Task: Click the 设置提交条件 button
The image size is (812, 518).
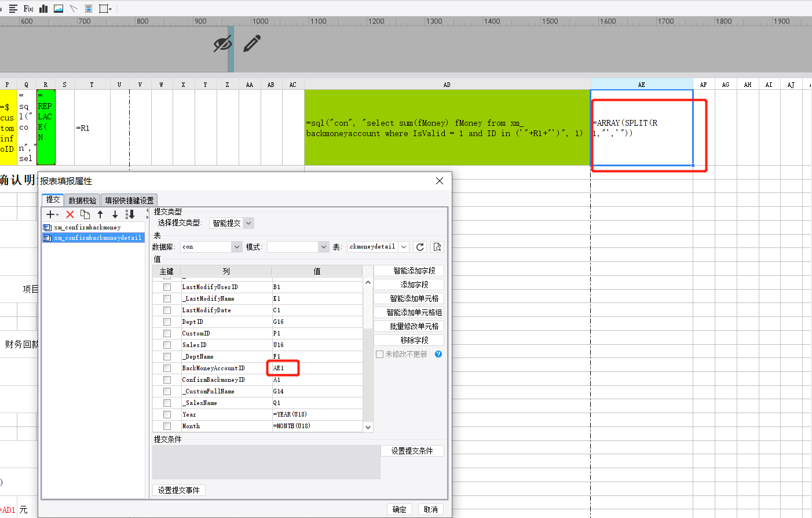Action: (x=412, y=451)
